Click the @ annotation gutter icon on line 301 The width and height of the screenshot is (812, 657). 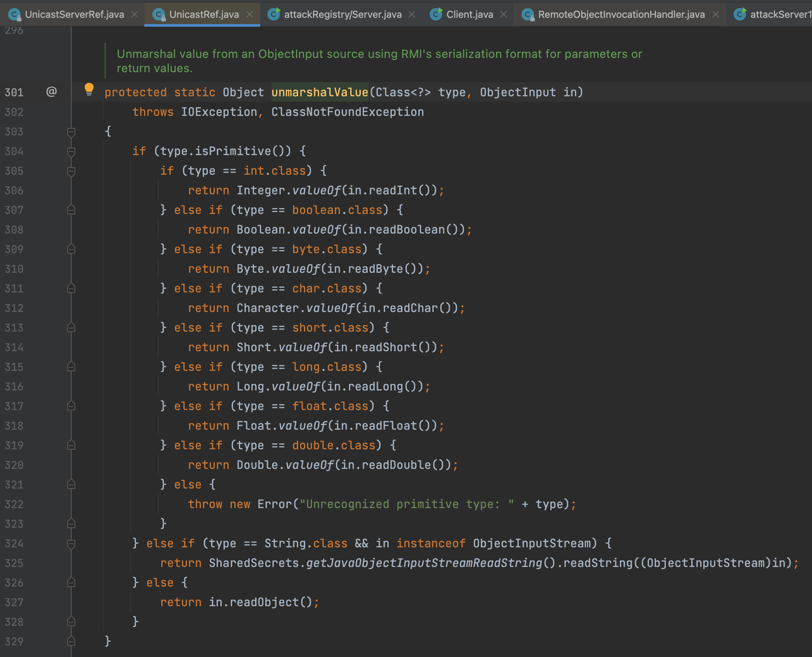[x=52, y=91]
